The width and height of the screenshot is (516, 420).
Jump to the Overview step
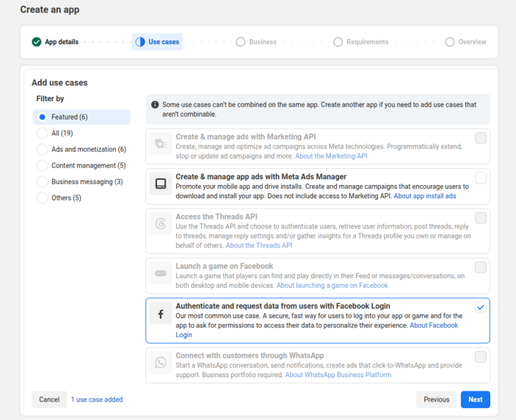point(465,42)
